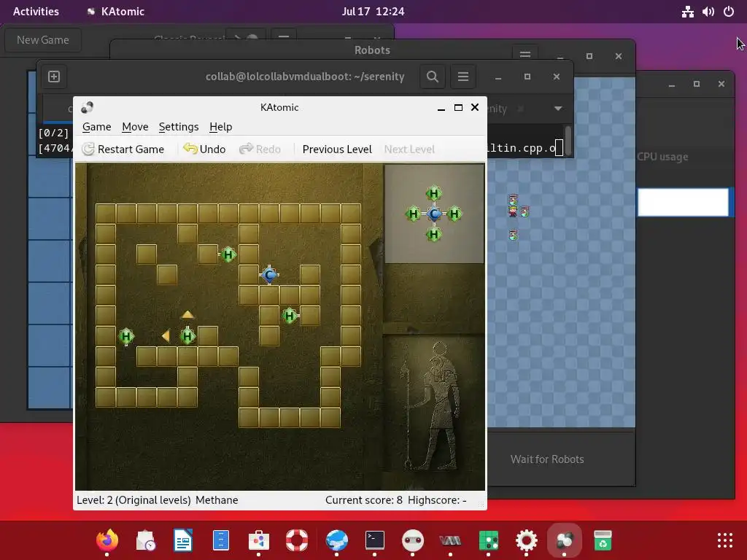Open the Files manager in dock
This screenshot has width=747, height=560.
221,540
